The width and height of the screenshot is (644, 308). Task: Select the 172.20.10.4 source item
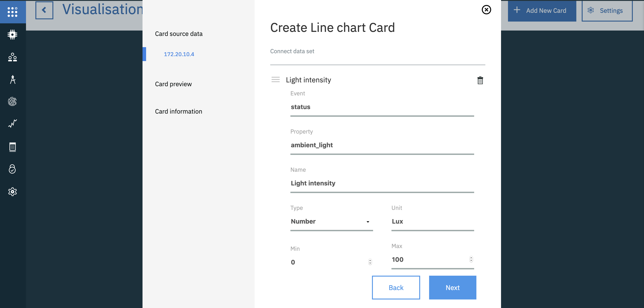coord(179,54)
